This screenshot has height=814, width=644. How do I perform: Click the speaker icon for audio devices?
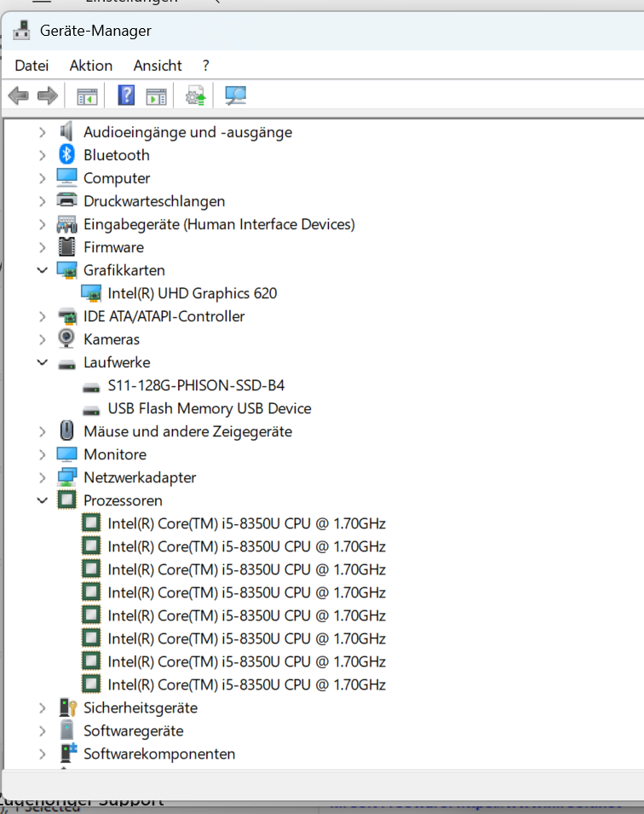[x=66, y=131]
